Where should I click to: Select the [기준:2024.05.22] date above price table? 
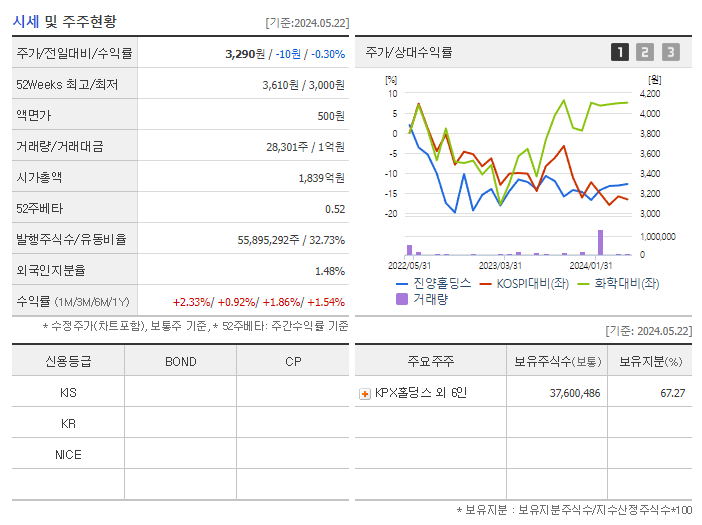click(x=307, y=23)
